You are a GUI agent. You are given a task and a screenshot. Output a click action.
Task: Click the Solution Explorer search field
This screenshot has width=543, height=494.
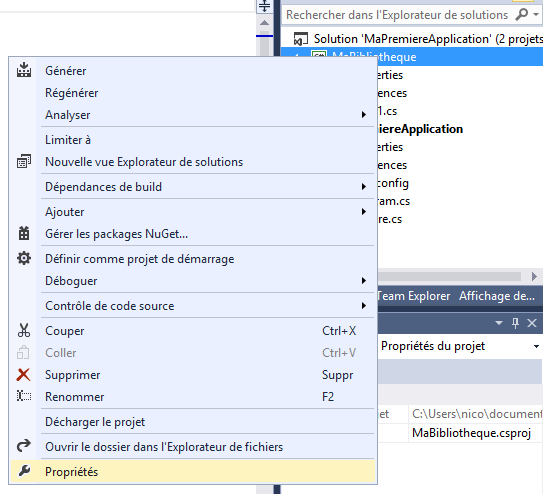[x=398, y=15]
